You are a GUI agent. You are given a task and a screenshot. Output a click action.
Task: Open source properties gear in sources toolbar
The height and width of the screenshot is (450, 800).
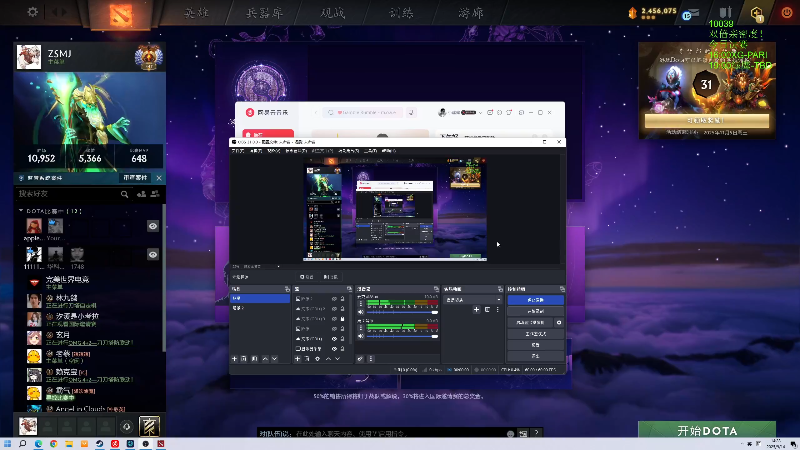point(317,359)
